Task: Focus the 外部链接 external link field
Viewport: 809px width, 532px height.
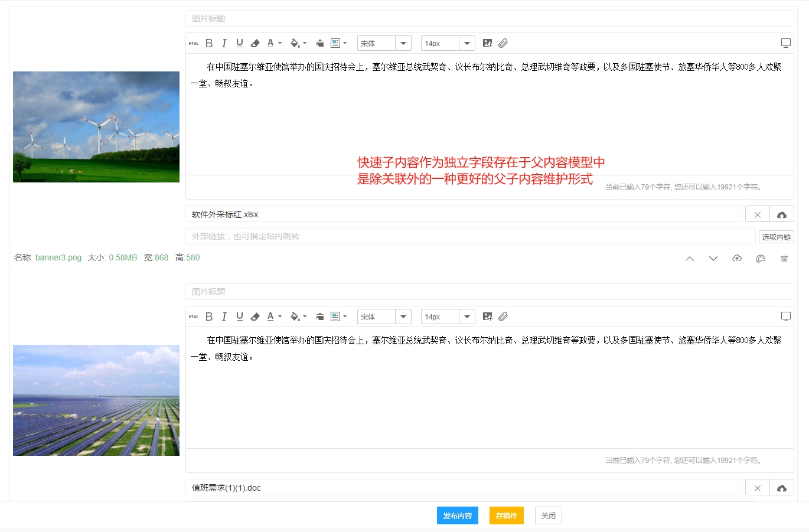Action: [471, 236]
